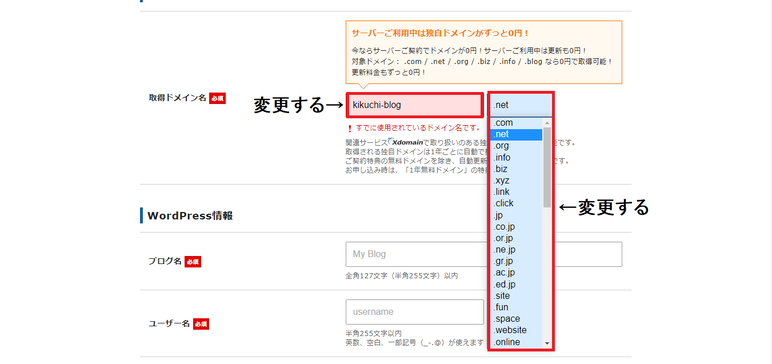Open the .net domain extension combo box
This screenshot has width=772, height=364.
[x=521, y=105]
